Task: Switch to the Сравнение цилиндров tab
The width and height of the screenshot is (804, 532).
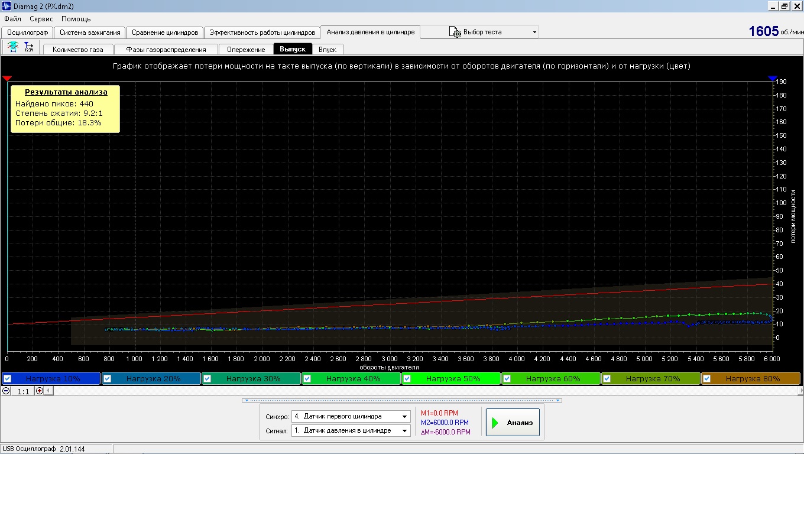Action: click(x=165, y=33)
